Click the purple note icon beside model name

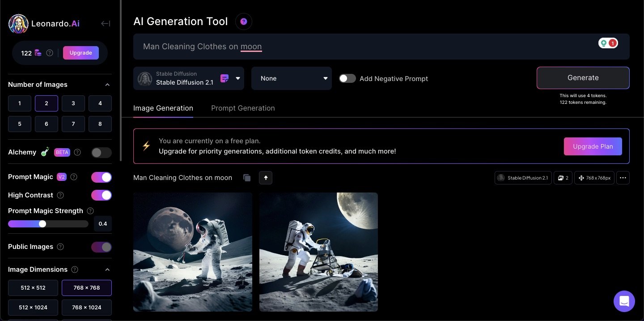pyautogui.click(x=225, y=78)
